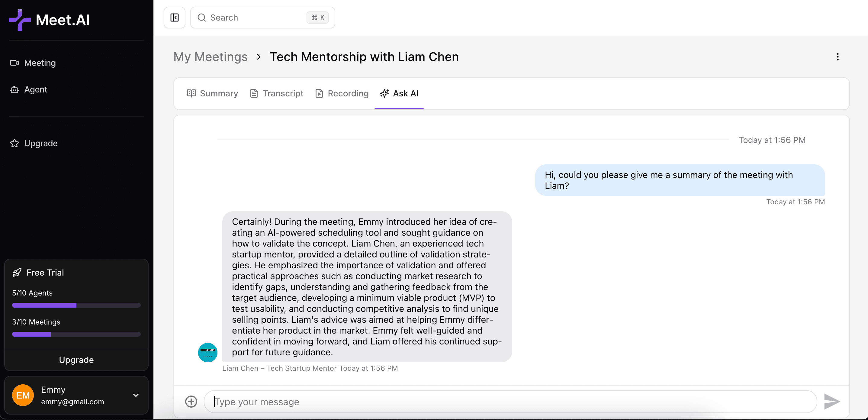Toggle the sidebar collapse button
Viewport: 868px width, 420px height.
[x=175, y=18]
